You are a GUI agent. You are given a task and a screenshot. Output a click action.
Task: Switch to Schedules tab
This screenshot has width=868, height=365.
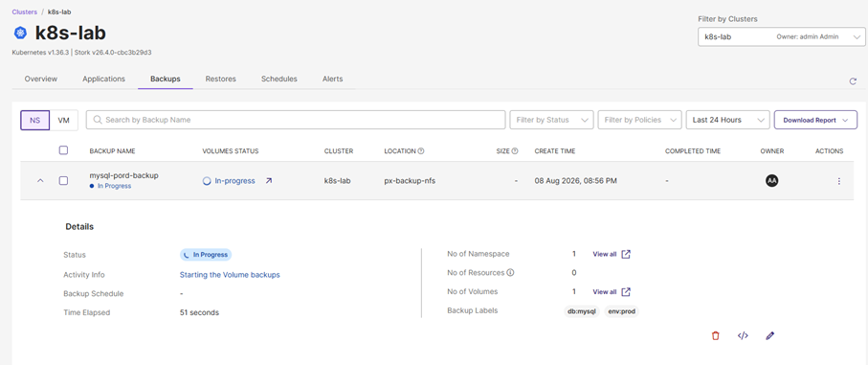pyautogui.click(x=279, y=79)
